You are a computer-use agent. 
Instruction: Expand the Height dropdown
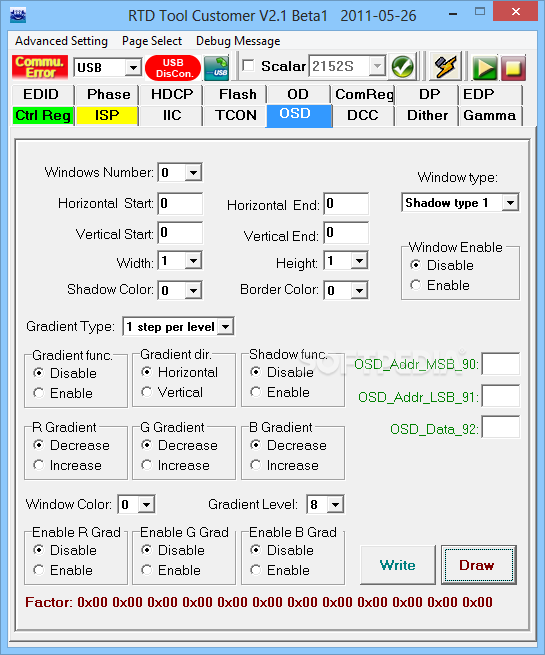point(359,261)
